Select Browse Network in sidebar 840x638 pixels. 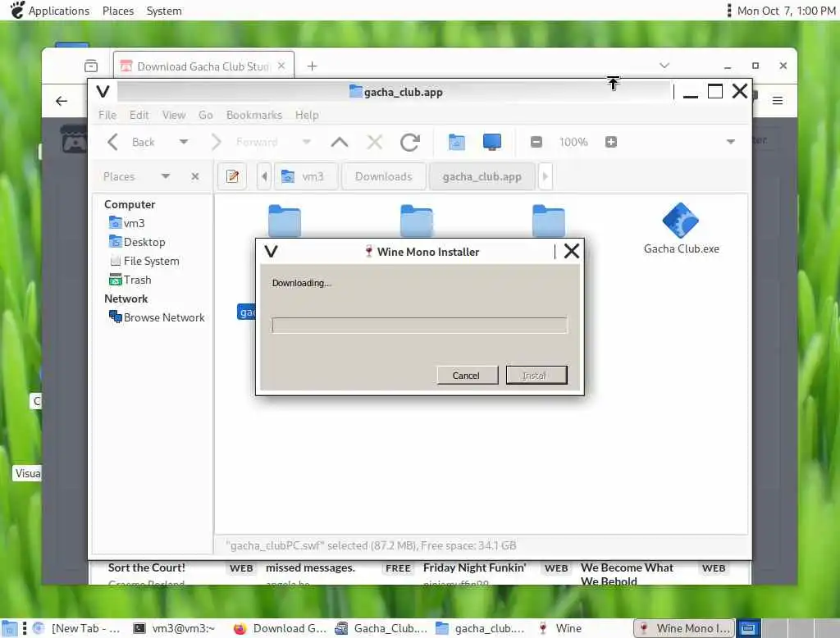157,317
